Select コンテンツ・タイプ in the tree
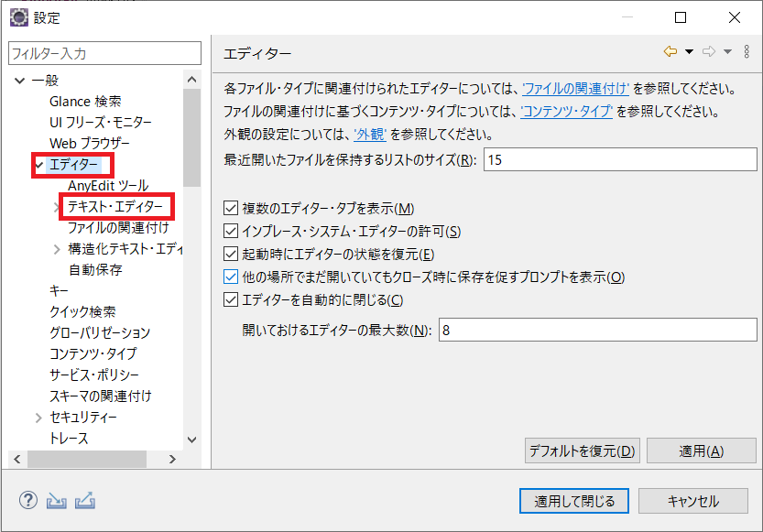Screen dimensions: 763x532 (93, 354)
